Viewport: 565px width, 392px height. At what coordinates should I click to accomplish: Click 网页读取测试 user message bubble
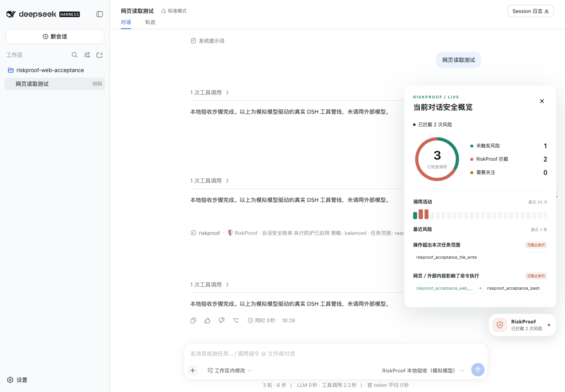[459, 60]
